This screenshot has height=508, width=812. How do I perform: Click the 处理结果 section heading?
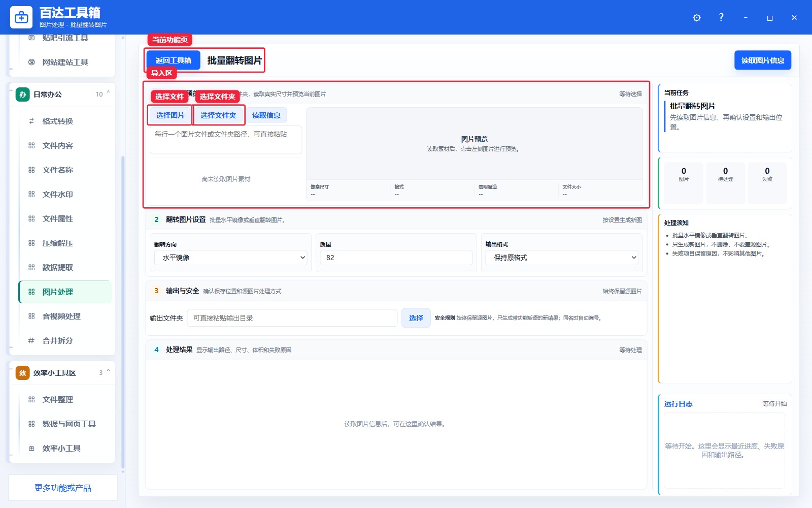pos(179,350)
